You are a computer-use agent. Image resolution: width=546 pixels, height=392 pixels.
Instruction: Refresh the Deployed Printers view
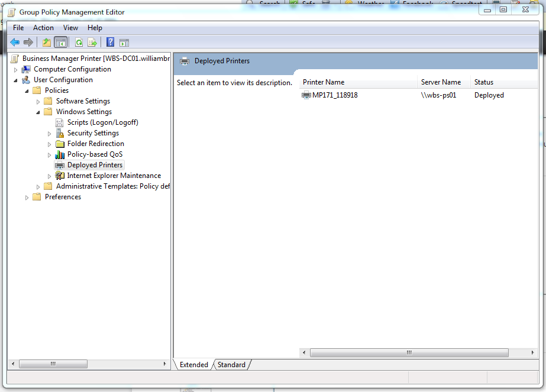pyautogui.click(x=79, y=42)
